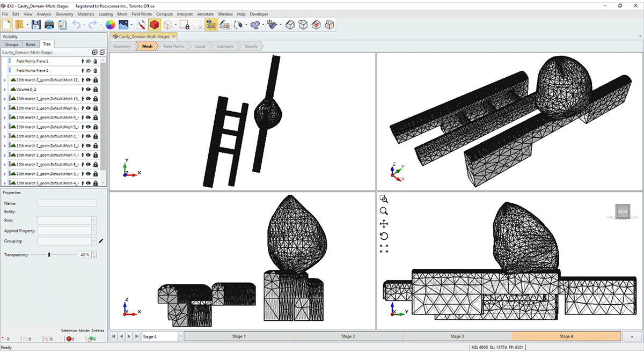Click the Geometry workflow step
The width and height of the screenshot is (644, 353).
(x=122, y=47)
